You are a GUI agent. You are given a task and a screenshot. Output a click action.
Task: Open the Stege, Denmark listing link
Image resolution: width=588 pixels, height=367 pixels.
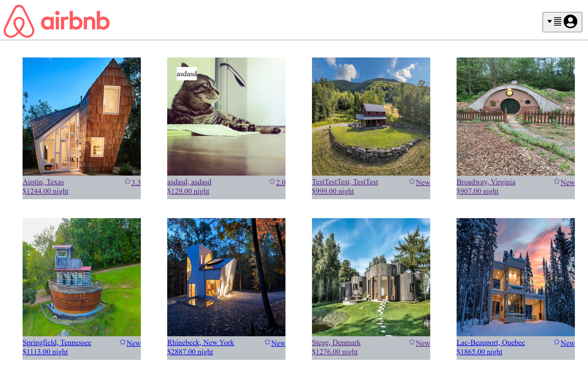pos(336,342)
